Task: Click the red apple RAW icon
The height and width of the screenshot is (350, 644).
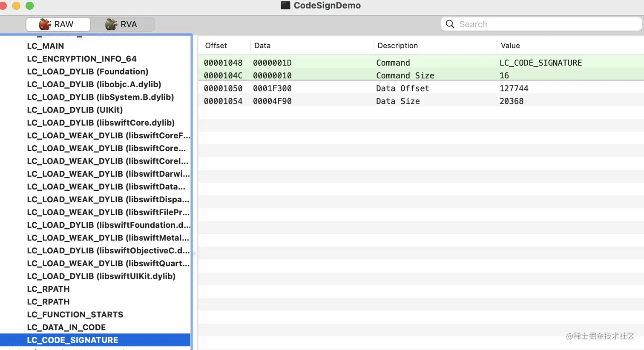Action: click(x=45, y=24)
